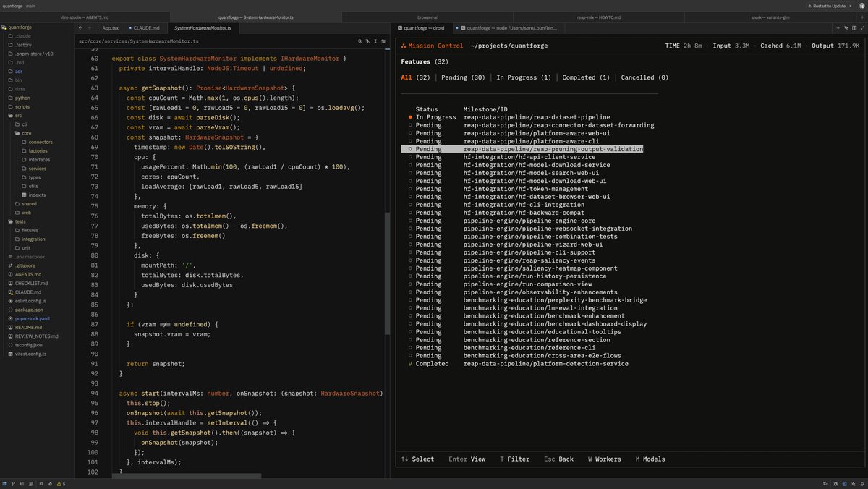Click the reap-dataset-pipeline In Progress row

509,117
